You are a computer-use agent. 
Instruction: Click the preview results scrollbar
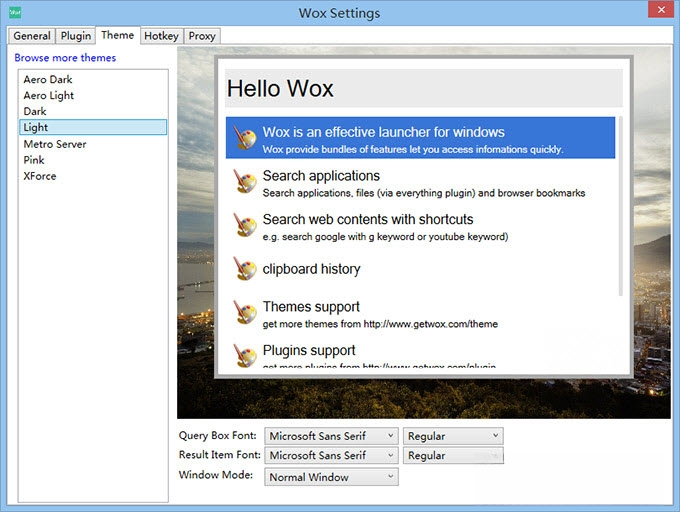pos(620,206)
